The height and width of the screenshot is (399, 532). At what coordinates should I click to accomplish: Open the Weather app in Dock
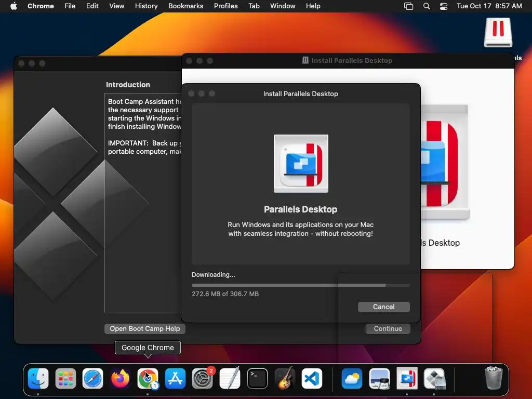pos(352,378)
